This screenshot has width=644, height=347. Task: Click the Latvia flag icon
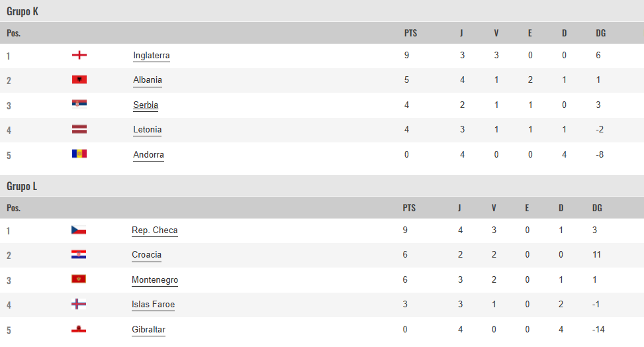tap(79, 129)
